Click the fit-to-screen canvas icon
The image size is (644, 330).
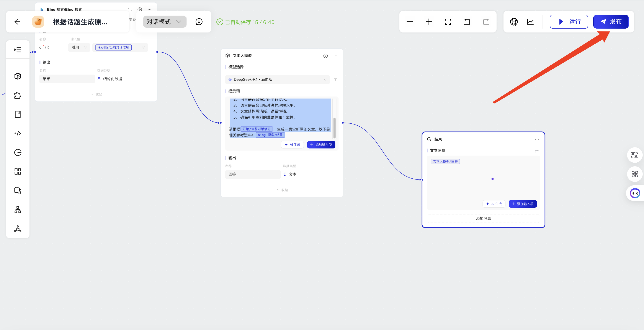tap(448, 22)
